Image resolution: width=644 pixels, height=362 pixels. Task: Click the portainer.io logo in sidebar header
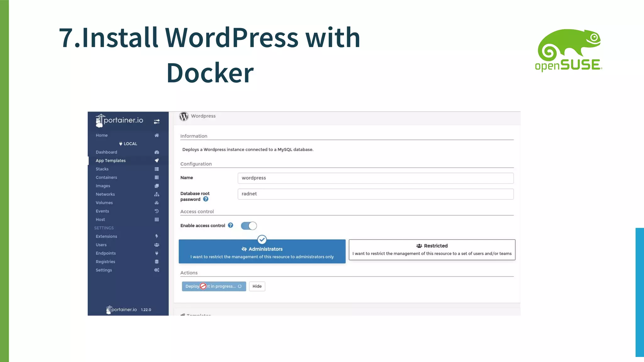119,120
